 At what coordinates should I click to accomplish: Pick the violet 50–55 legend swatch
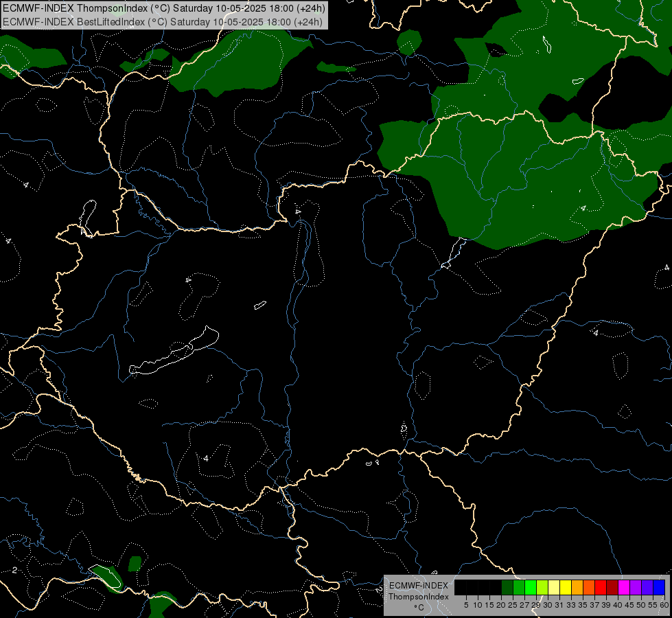647,587
